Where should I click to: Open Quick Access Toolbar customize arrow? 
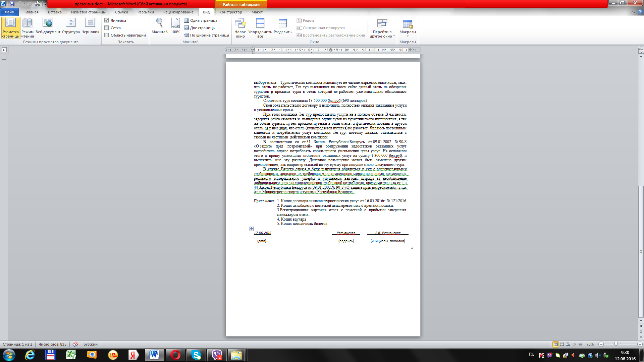coord(45,4)
